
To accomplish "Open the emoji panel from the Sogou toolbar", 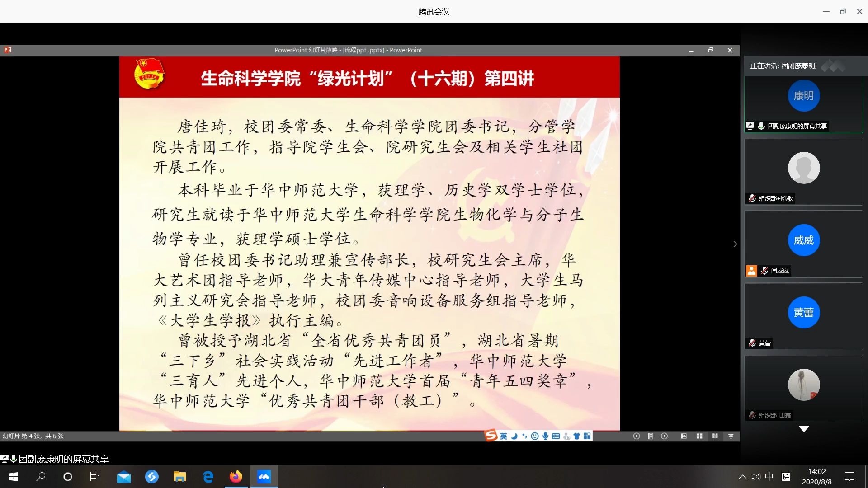I will tap(535, 436).
